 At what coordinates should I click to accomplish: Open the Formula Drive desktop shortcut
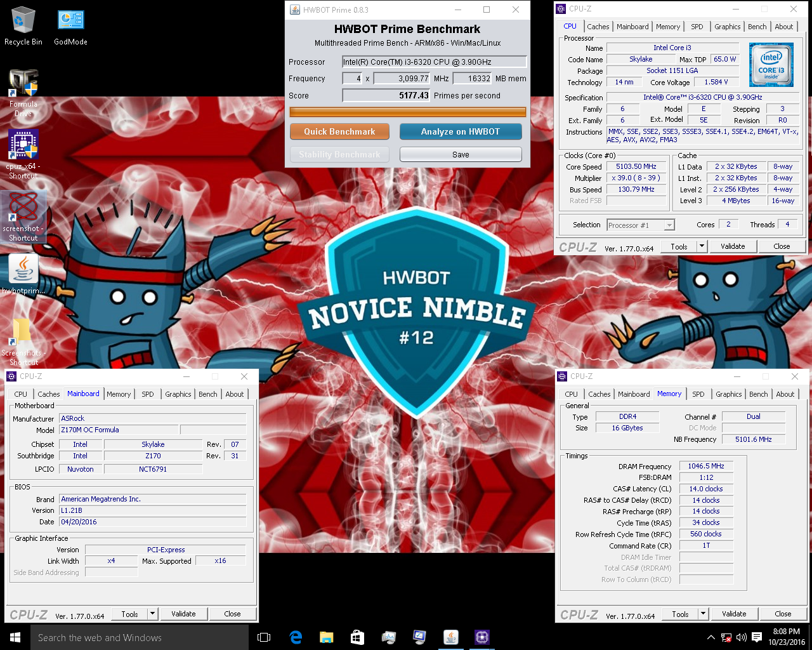(23, 93)
